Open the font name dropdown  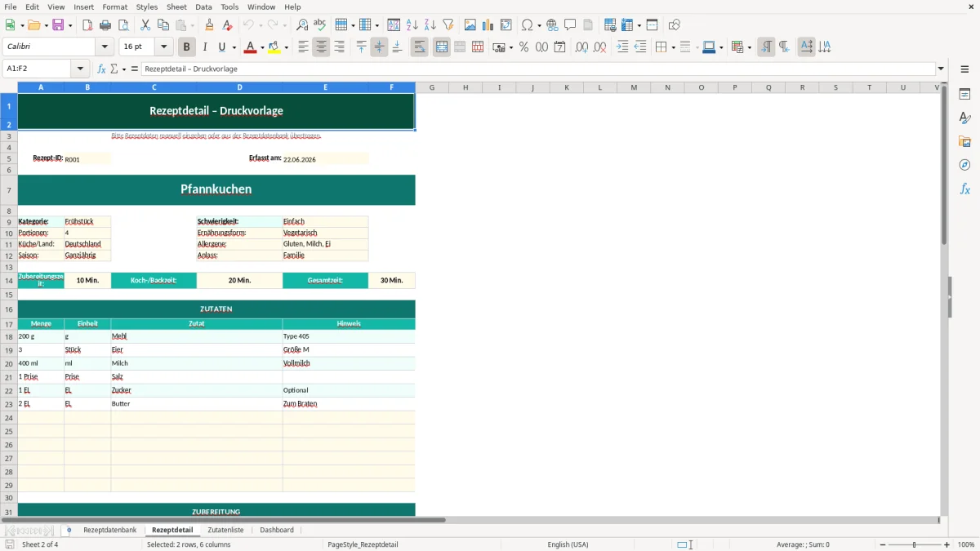(105, 47)
